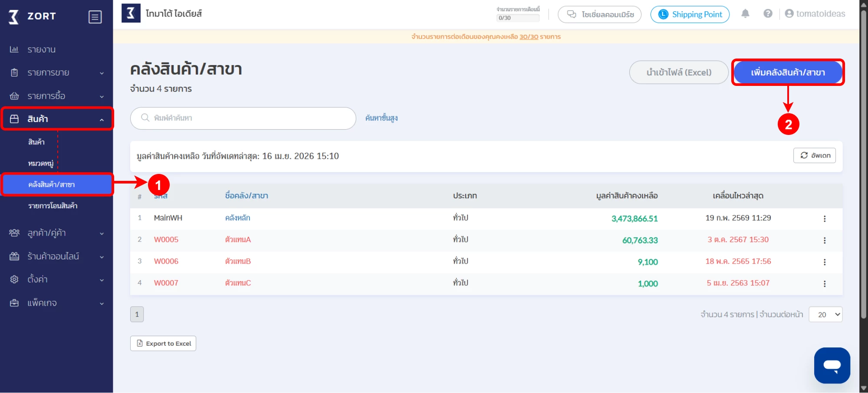Click the อัพเดท refresh button
This screenshot has width=868, height=393.
(x=814, y=155)
